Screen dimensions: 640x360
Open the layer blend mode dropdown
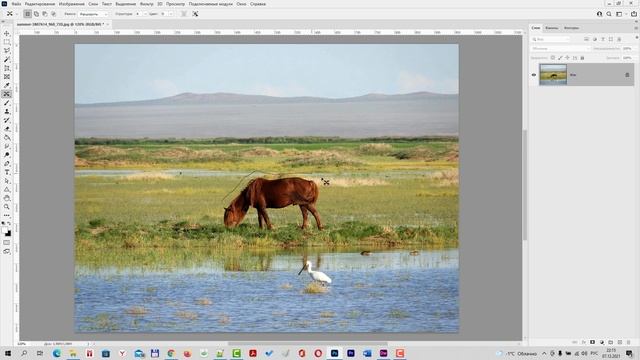(x=561, y=49)
